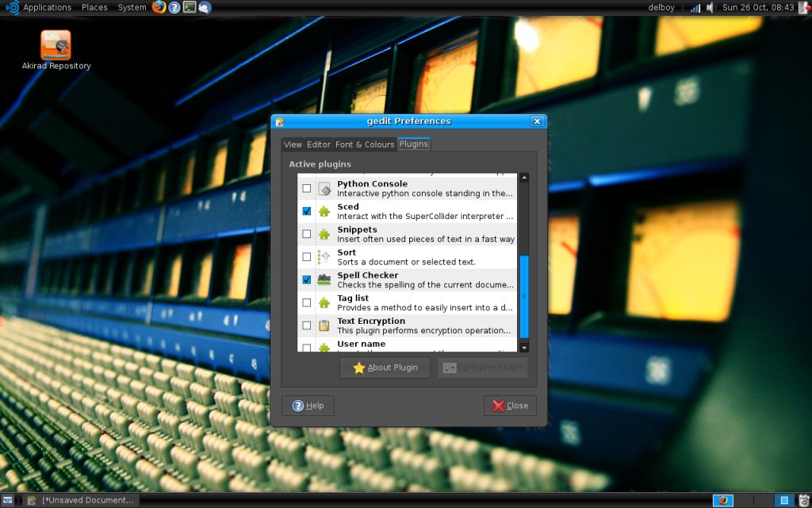The width and height of the screenshot is (812, 508).
Task: Open the Trash icon in the bottom panel
Action: pos(804,500)
